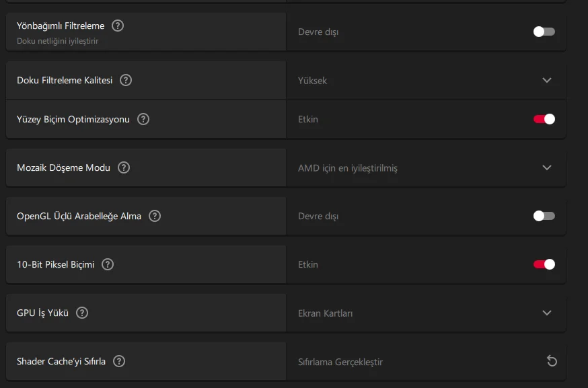The height and width of the screenshot is (388, 588).
Task: Open the Mozaik Döşeme Modu dropdown chevron
Action: (x=546, y=167)
